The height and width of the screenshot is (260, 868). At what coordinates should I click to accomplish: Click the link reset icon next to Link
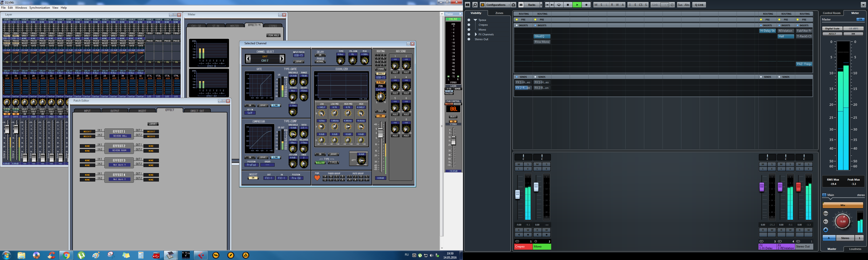[x=672, y=5]
